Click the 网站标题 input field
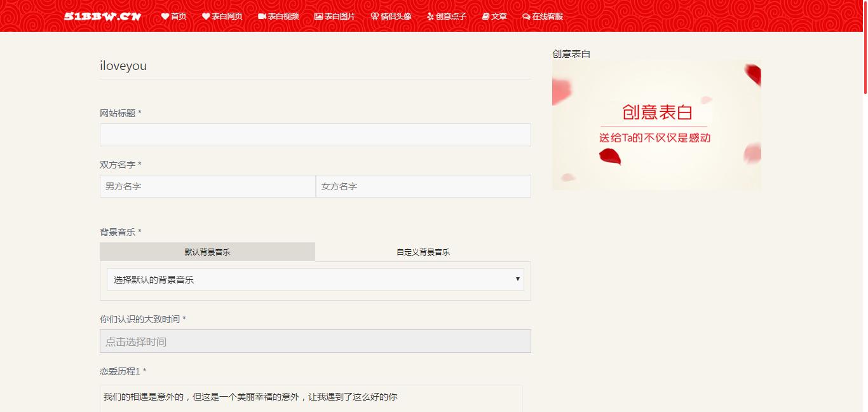The width and height of the screenshot is (868, 412). (315, 135)
